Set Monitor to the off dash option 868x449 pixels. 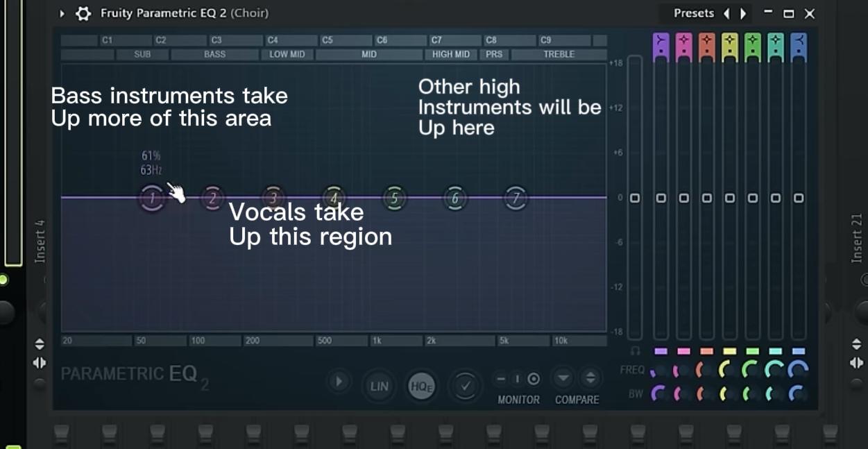(x=501, y=379)
